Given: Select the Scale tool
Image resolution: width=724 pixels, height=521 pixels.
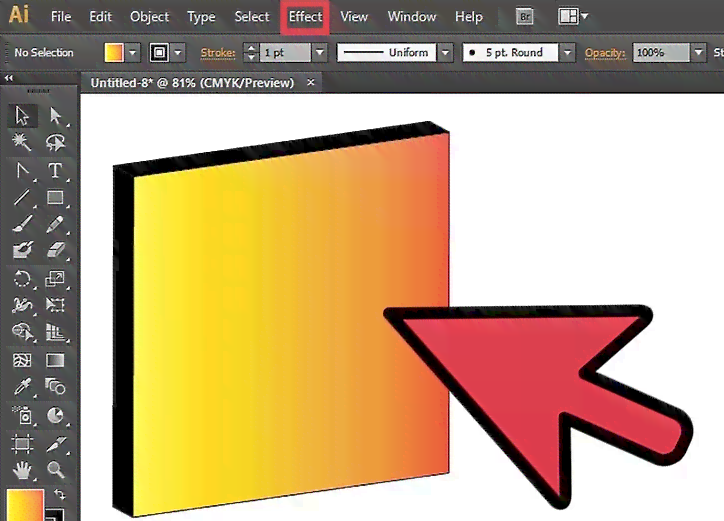Looking at the screenshot, I should point(55,279).
